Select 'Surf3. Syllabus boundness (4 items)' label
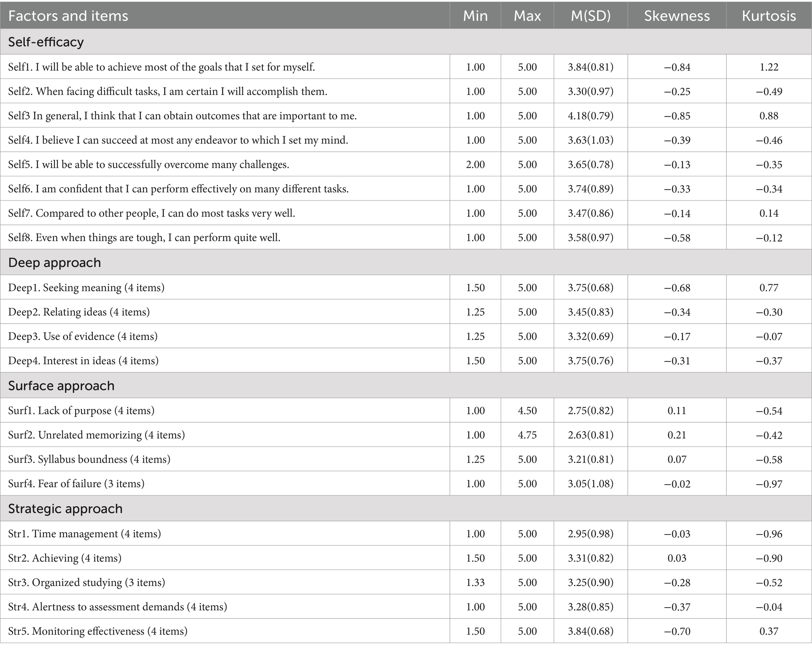Screen dimensions: 812x650 click(89, 459)
